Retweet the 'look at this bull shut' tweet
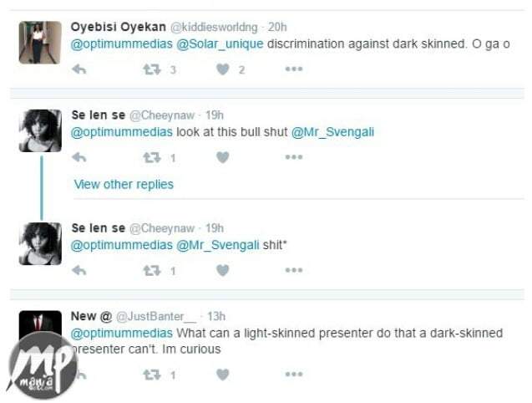532x403 pixels. (152, 157)
